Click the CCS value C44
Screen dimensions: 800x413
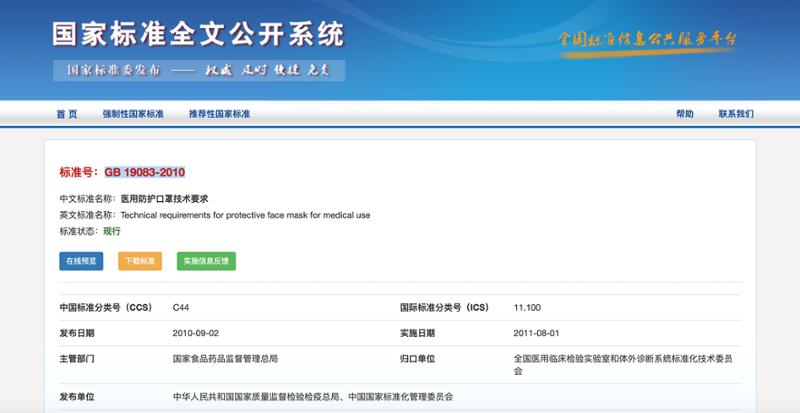pos(181,307)
